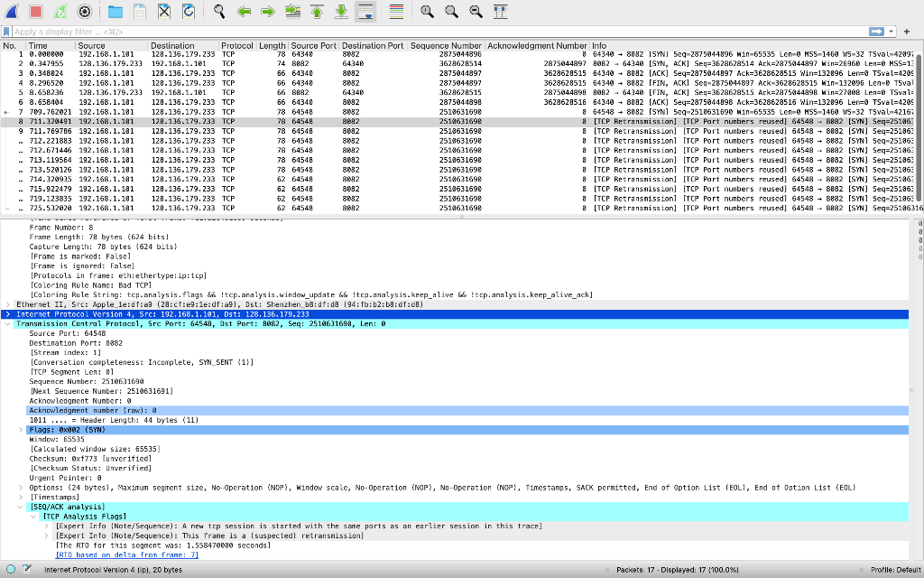924x578 pixels.
Task: Expand the Ethernet II tree item
Action: click(7, 304)
